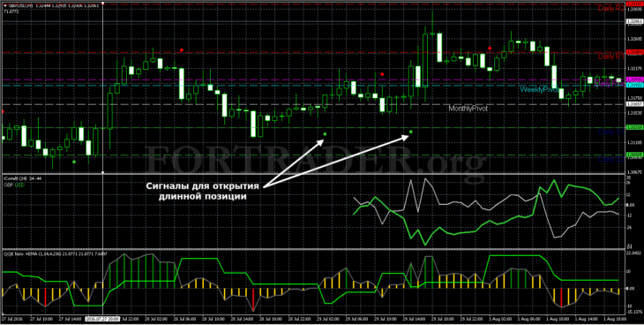Click the 1 Aug 18:00 time axis label

click(614, 319)
